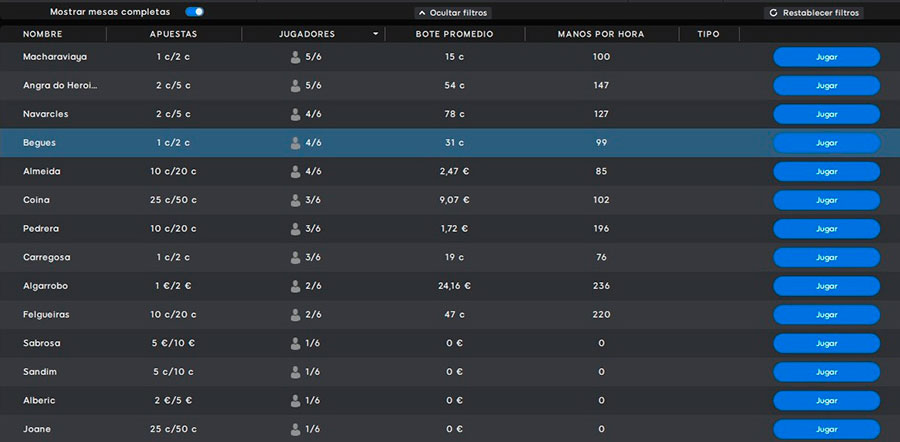Sort tables by the Nombre column header
The height and width of the screenshot is (442, 900).
[43, 34]
